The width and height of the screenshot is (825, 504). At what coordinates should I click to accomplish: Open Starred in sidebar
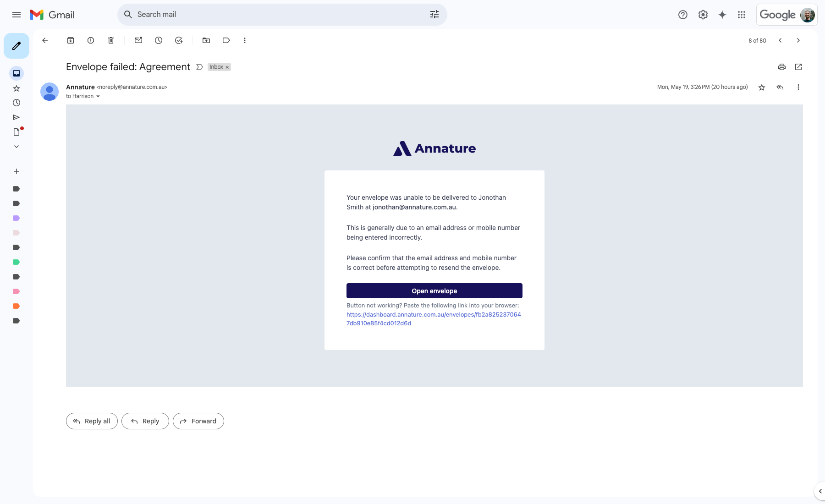pyautogui.click(x=16, y=88)
